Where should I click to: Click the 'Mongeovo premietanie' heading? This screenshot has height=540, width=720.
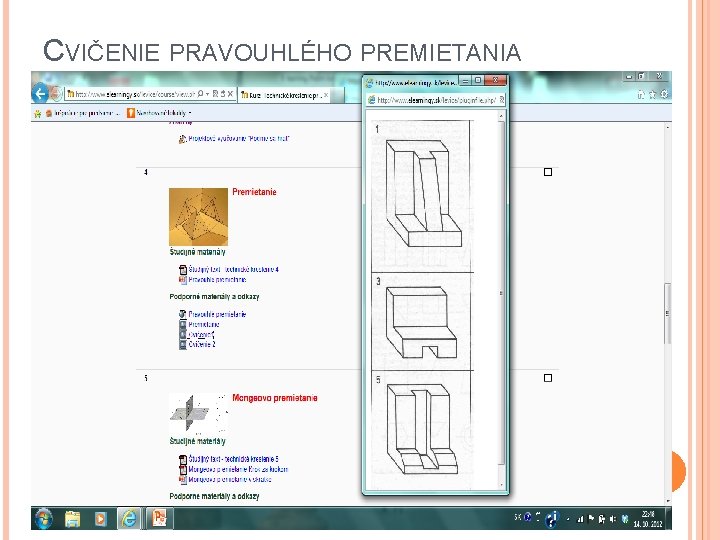pos(275,398)
